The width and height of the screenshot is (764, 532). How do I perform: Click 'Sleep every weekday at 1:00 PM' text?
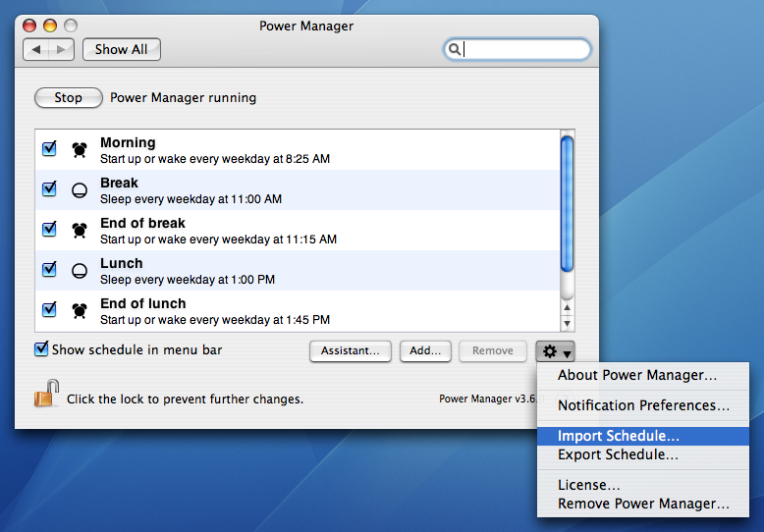188,280
